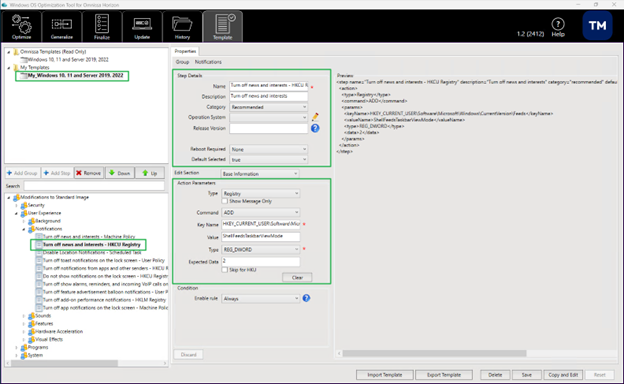Open the Edit Section dropdown
This screenshot has height=384, width=624.
(x=260, y=174)
